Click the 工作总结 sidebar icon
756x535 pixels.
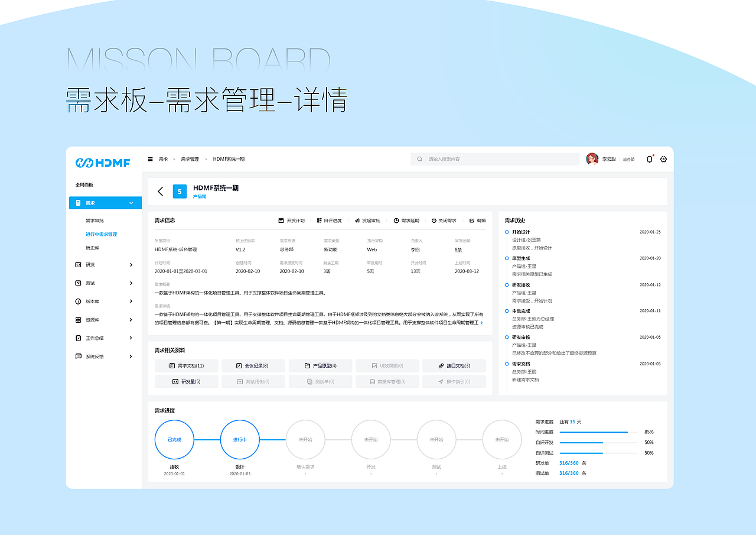(78, 338)
